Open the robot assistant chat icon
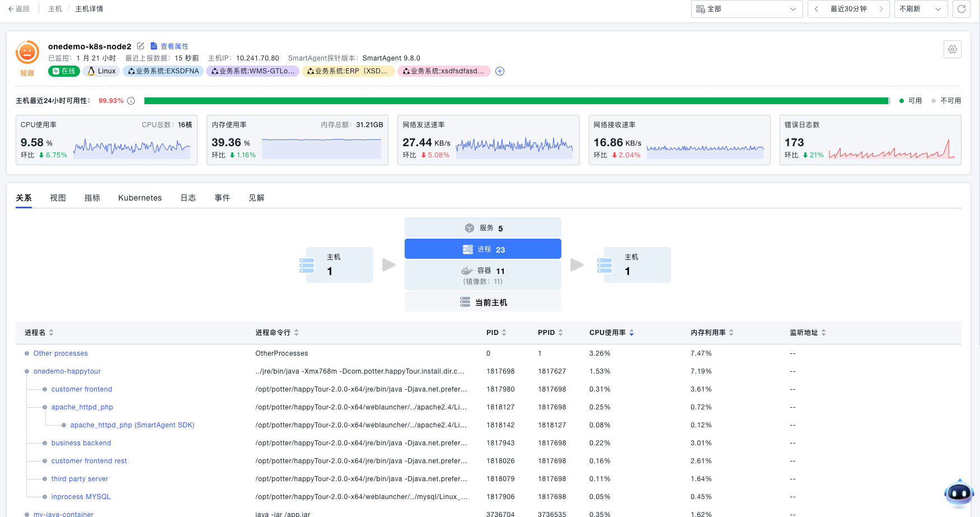 pyautogui.click(x=959, y=493)
